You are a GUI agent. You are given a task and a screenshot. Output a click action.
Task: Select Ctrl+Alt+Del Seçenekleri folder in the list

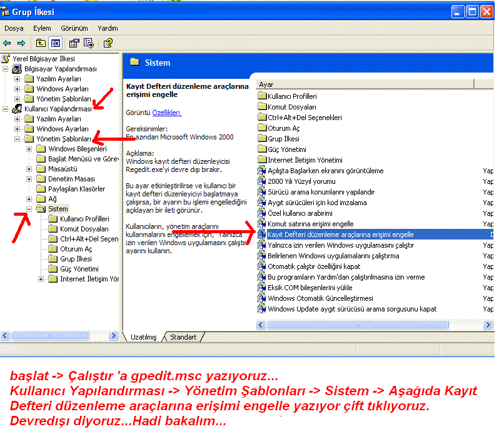tap(305, 118)
